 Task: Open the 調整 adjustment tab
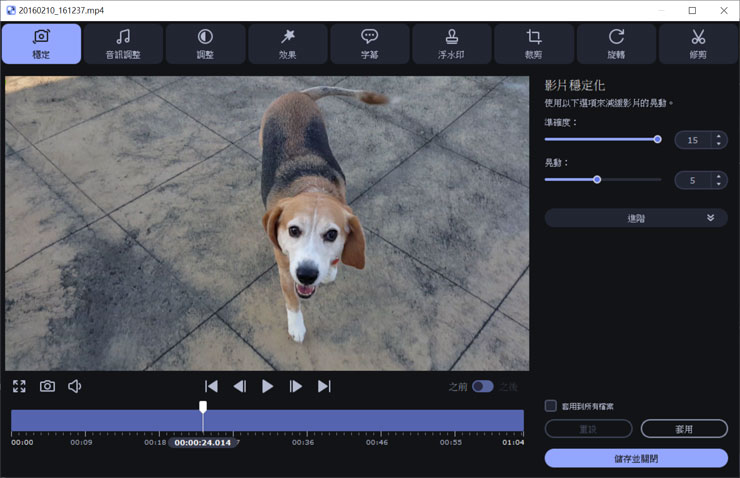205,44
